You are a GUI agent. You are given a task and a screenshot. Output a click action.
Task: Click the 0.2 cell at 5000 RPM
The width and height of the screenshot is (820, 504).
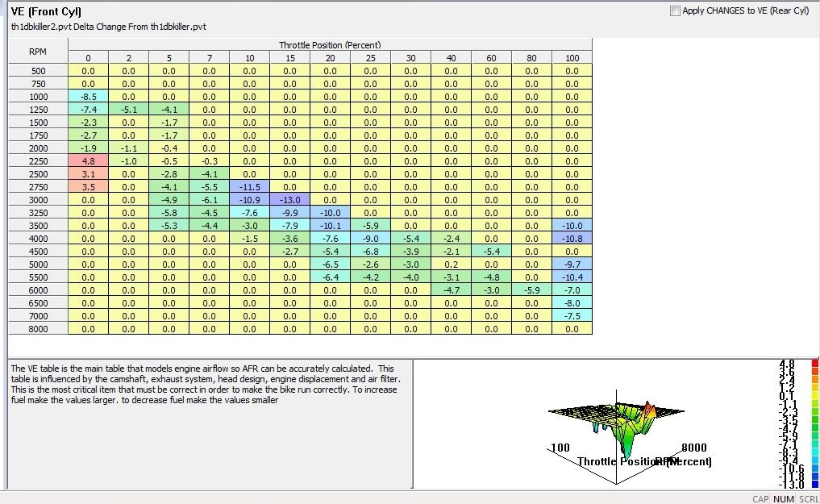[452, 264]
